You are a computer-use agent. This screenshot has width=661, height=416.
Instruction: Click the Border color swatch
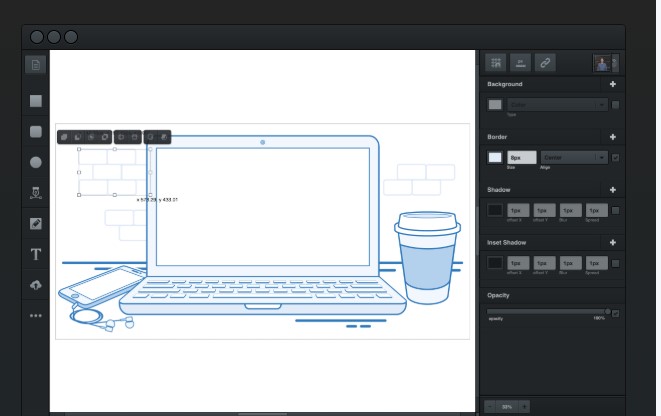495,158
